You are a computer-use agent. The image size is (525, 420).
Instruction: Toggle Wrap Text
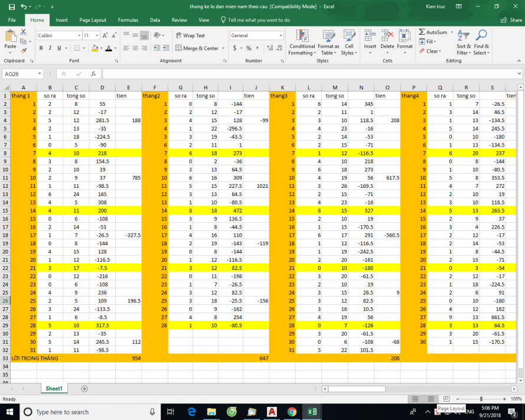coord(190,35)
